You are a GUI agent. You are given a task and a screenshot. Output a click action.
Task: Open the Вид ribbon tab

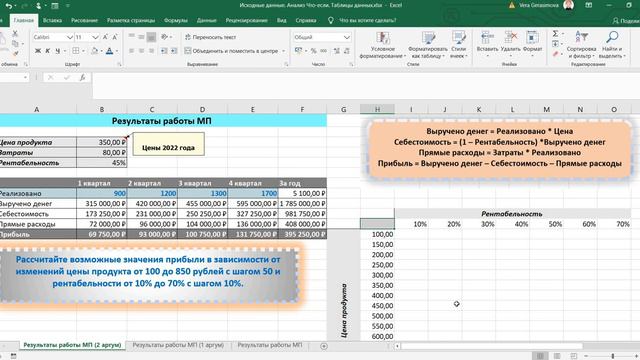tap(281, 20)
